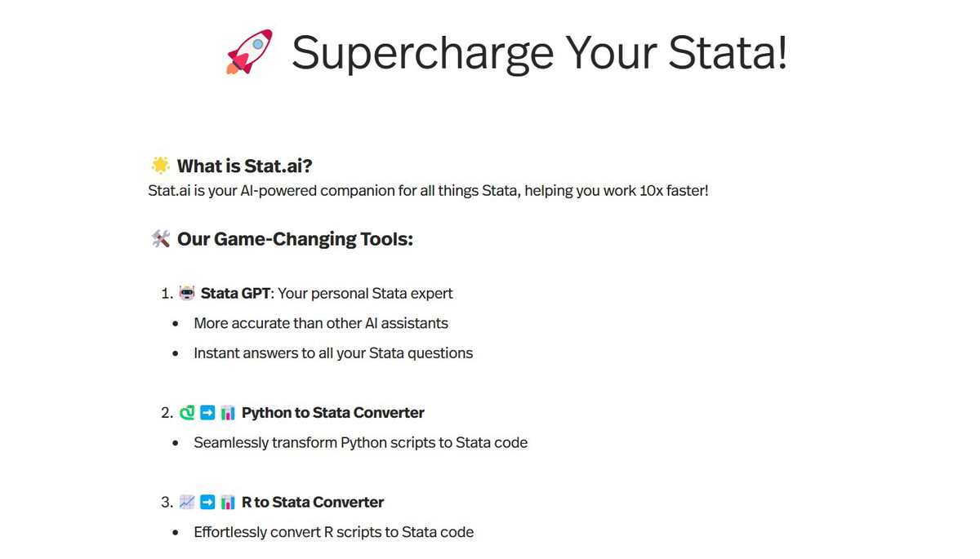Image resolution: width=980 pixels, height=559 pixels.
Task: Click the green Python emoji in item 2
Action: [187, 413]
